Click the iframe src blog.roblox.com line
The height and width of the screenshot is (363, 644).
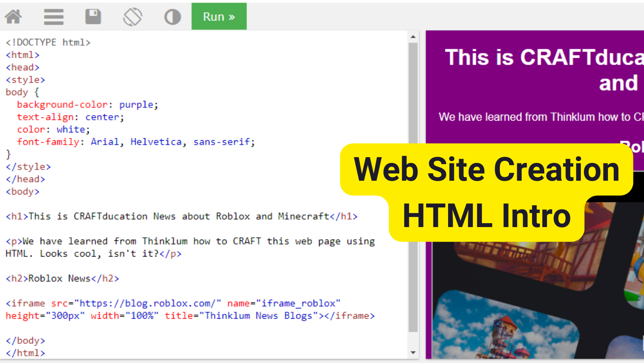click(x=173, y=303)
